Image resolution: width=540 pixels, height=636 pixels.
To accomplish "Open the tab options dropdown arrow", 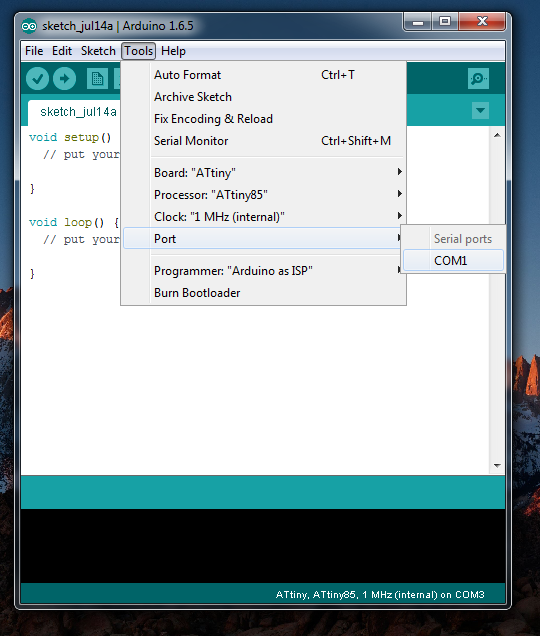I will pyautogui.click(x=480, y=110).
